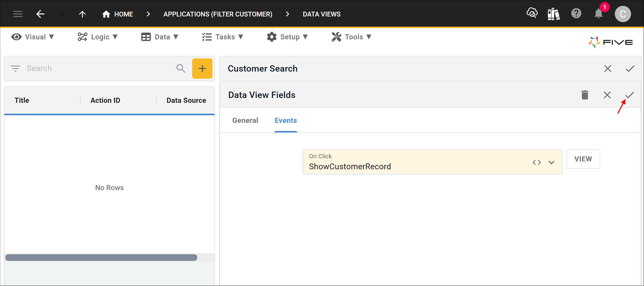Switch to the General tab

click(x=245, y=120)
